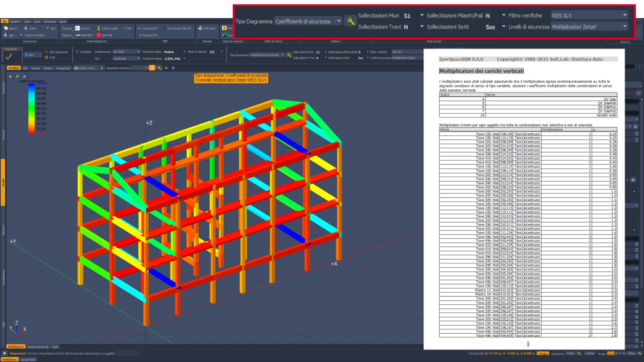Click the AutoCAD import icon

pyautogui.click(x=77, y=28)
